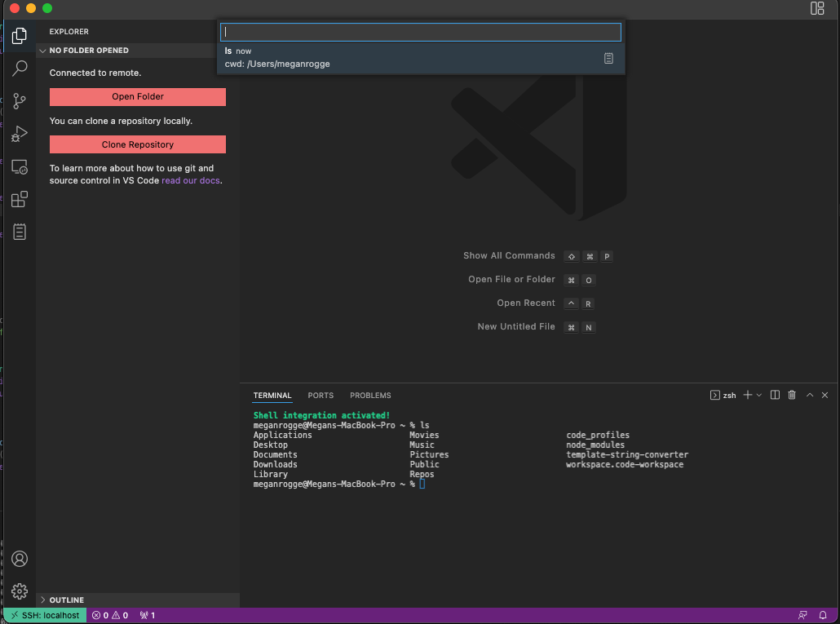Click workspace.code-workspace in terminal output

click(625, 464)
